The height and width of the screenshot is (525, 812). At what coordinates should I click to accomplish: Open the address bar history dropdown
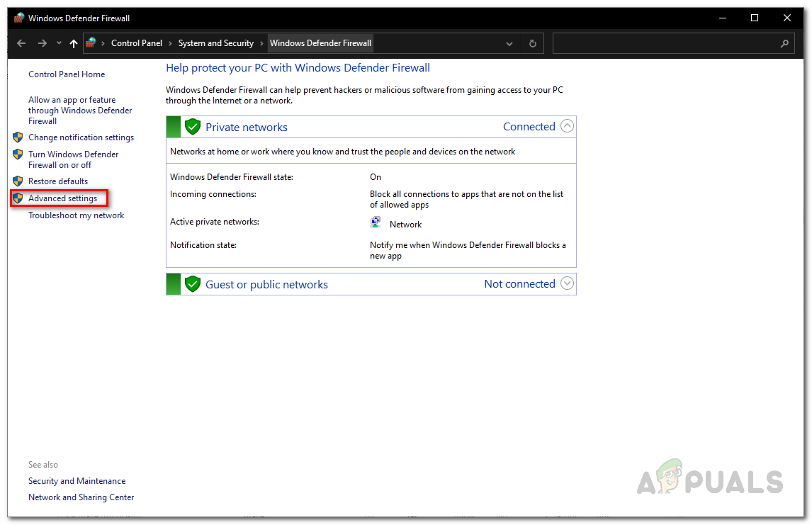tap(509, 43)
